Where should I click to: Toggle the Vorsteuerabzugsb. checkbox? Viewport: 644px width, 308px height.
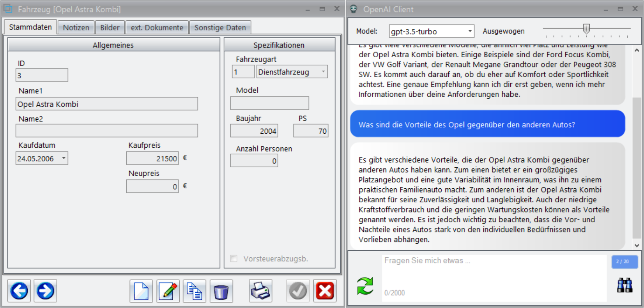tap(234, 258)
